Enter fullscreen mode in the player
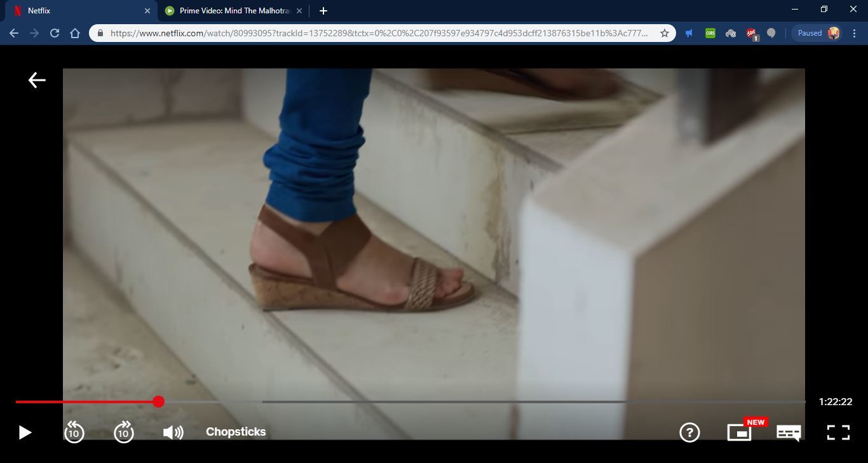868x463 pixels. pos(838,432)
